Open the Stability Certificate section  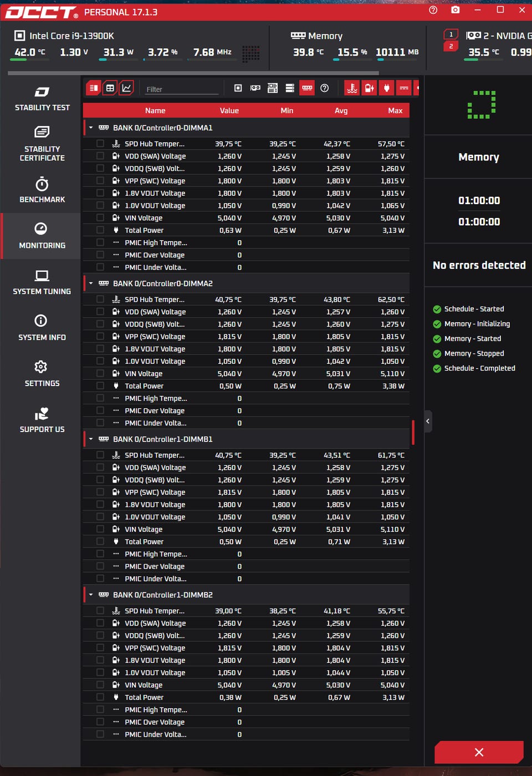click(x=42, y=144)
